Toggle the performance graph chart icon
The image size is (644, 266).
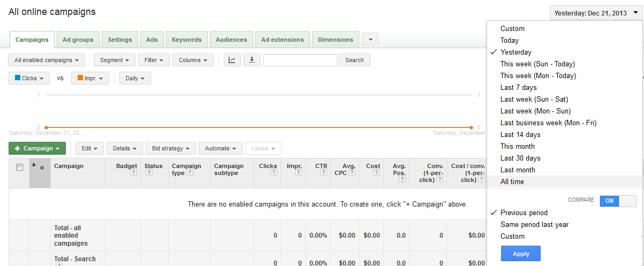[232, 60]
